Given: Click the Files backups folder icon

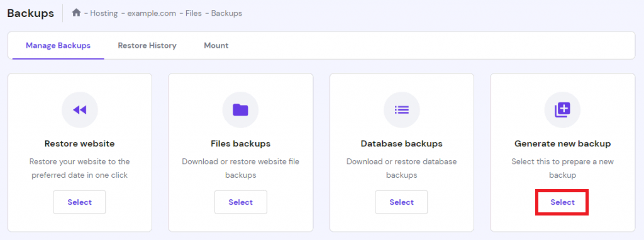Looking at the screenshot, I should coord(241,109).
